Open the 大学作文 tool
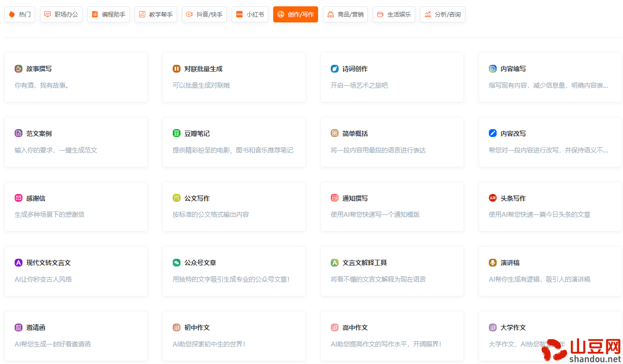Screen dimensions: 623x364 [550, 336]
